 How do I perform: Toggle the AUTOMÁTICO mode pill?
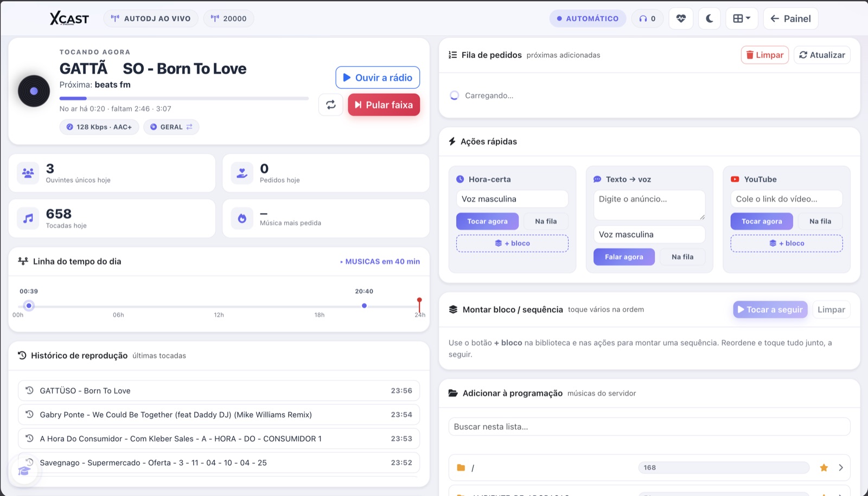click(x=588, y=18)
